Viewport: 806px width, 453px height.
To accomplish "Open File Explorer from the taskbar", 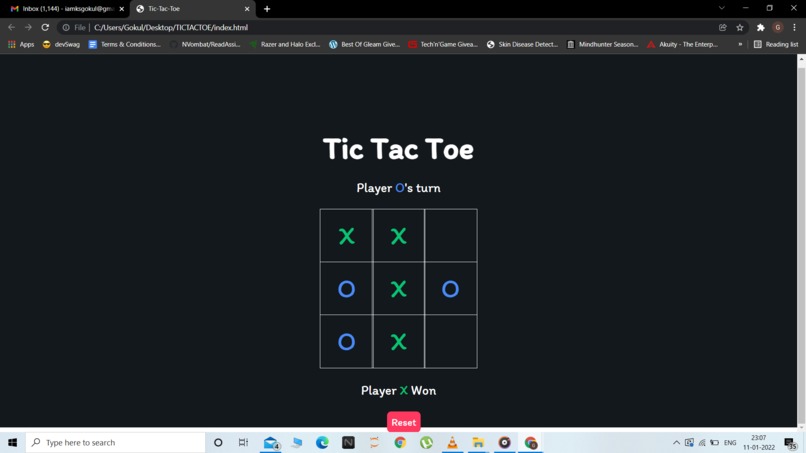I will pos(478,442).
